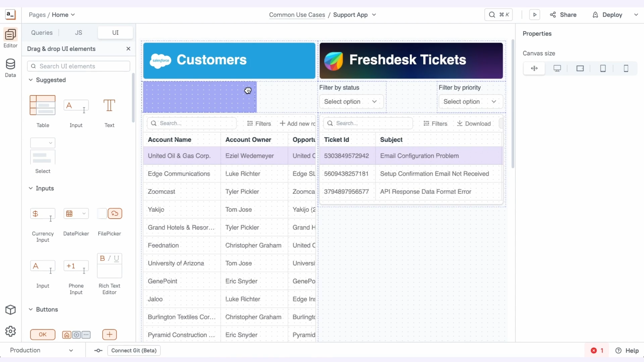Screen dimensions: 644x362
Task: Switch to the Queries tab
Action: pos(42,33)
